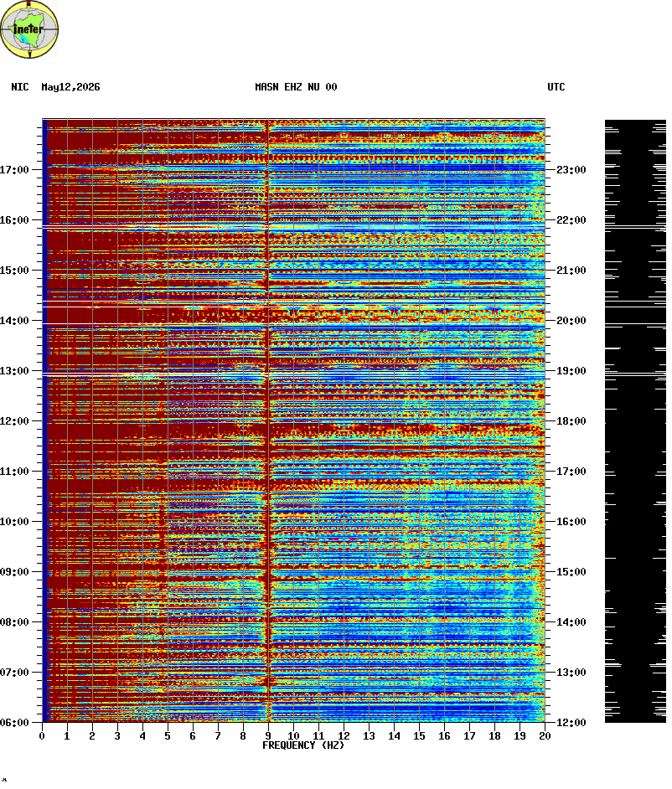Viewport: 672px width, 789px height.
Task: Click the black amplitude panel on right
Action: click(x=635, y=421)
